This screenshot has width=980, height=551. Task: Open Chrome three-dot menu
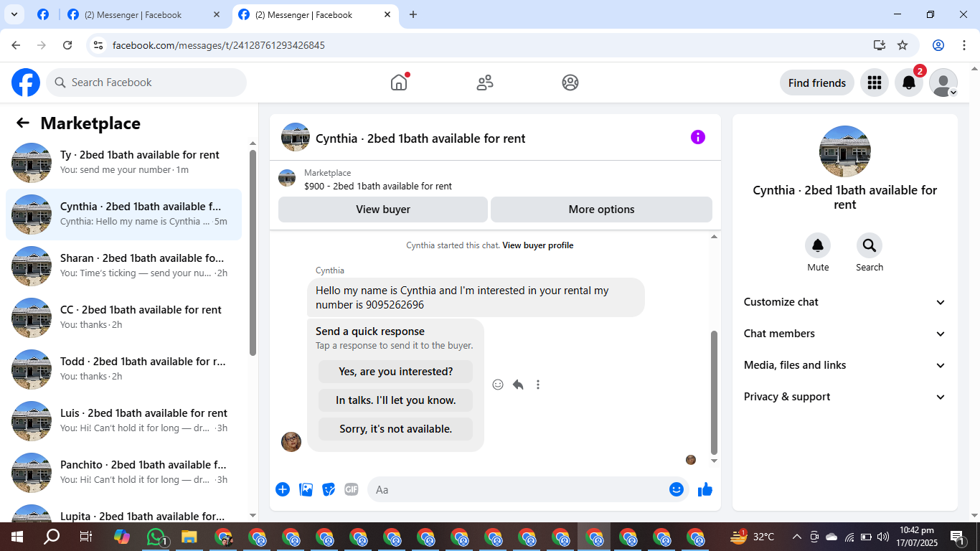click(963, 45)
